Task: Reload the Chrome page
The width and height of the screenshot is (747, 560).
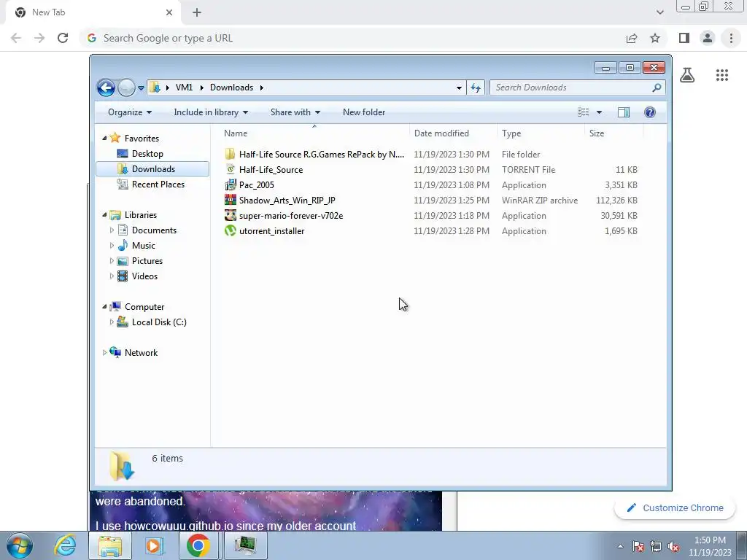Action: (x=63, y=38)
